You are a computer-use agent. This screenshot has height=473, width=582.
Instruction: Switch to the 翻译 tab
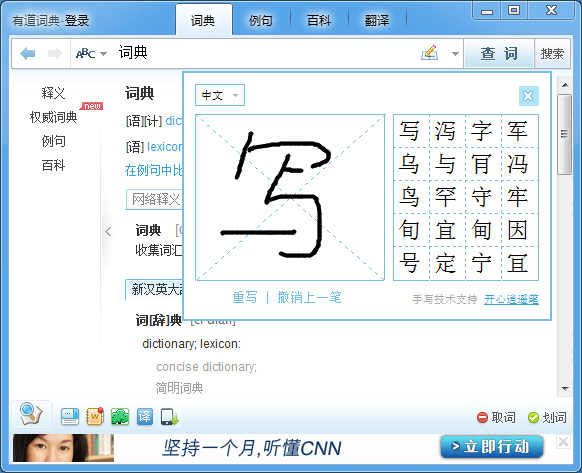click(x=377, y=20)
